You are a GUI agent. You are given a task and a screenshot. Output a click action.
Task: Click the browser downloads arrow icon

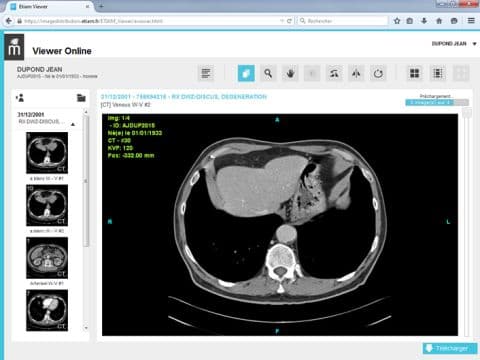coord(424,21)
